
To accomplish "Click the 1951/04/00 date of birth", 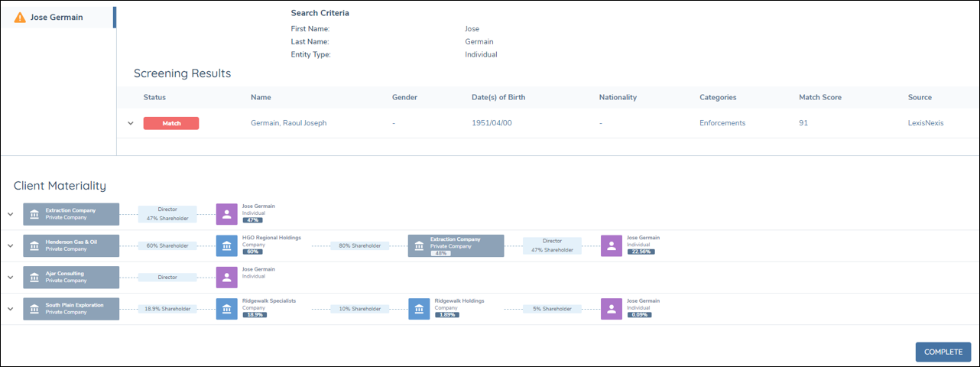I will click(x=493, y=123).
